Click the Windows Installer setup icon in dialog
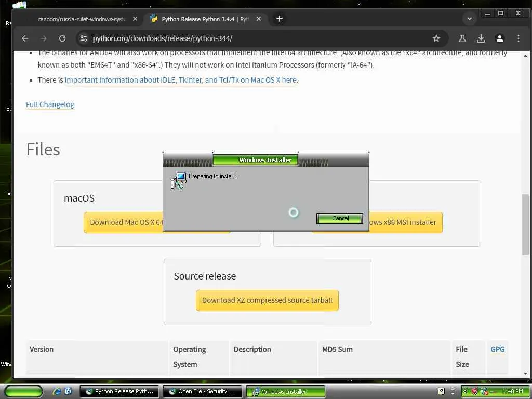Image resolution: width=532 pixels, height=399 pixels. 179,181
